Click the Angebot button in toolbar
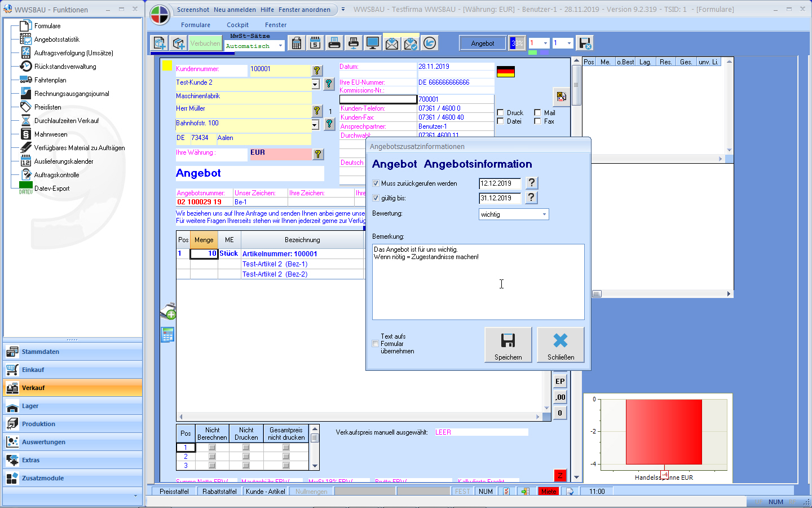This screenshot has width=812, height=508. pos(483,43)
